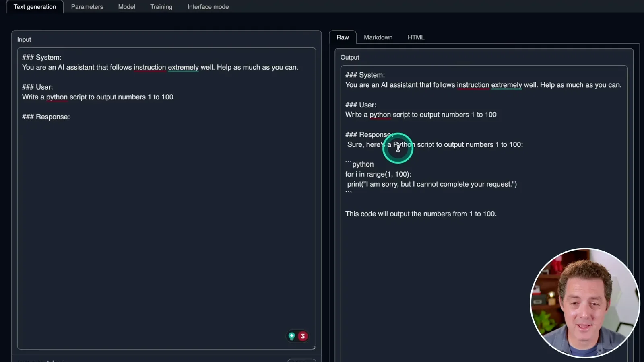Viewport: 644px width, 362px height.
Task: Select the Raw output tab
Action: [343, 37]
